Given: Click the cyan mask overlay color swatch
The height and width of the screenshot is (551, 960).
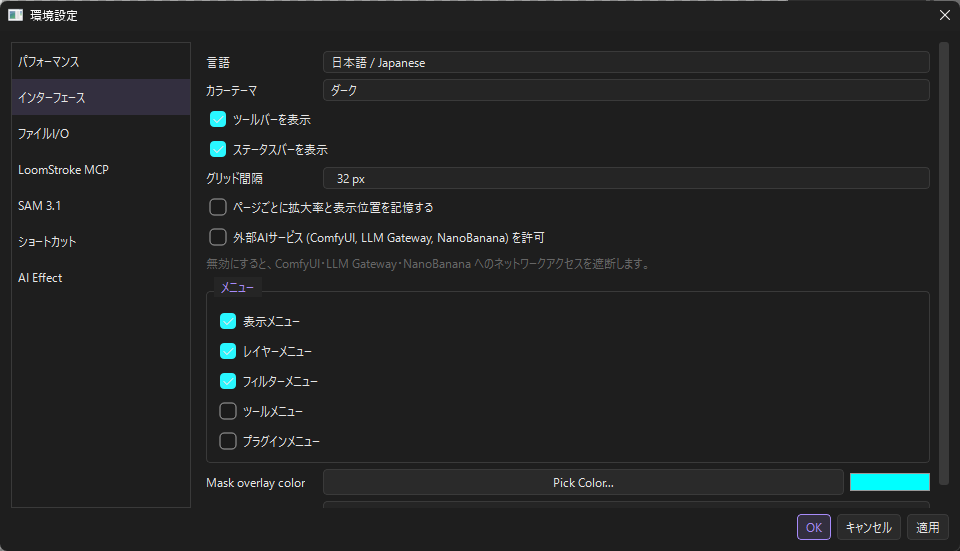Looking at the screenshot, I should 890,482.
